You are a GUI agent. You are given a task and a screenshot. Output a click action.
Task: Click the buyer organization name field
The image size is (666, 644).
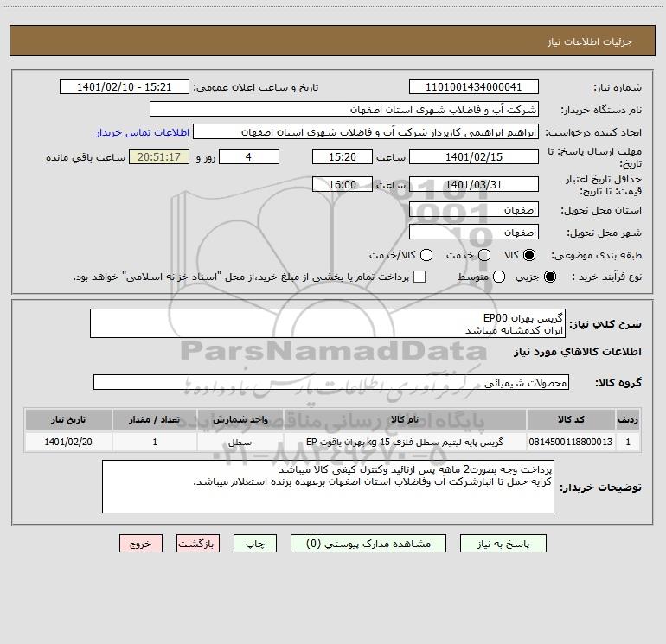[x=344, y=109]
